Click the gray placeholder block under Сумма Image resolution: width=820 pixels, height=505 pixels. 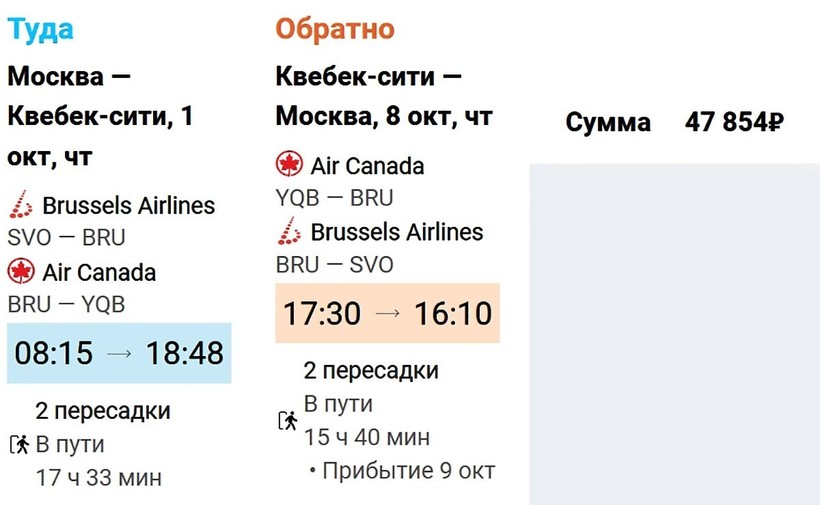pyautogui.click(x=673, y=333)
